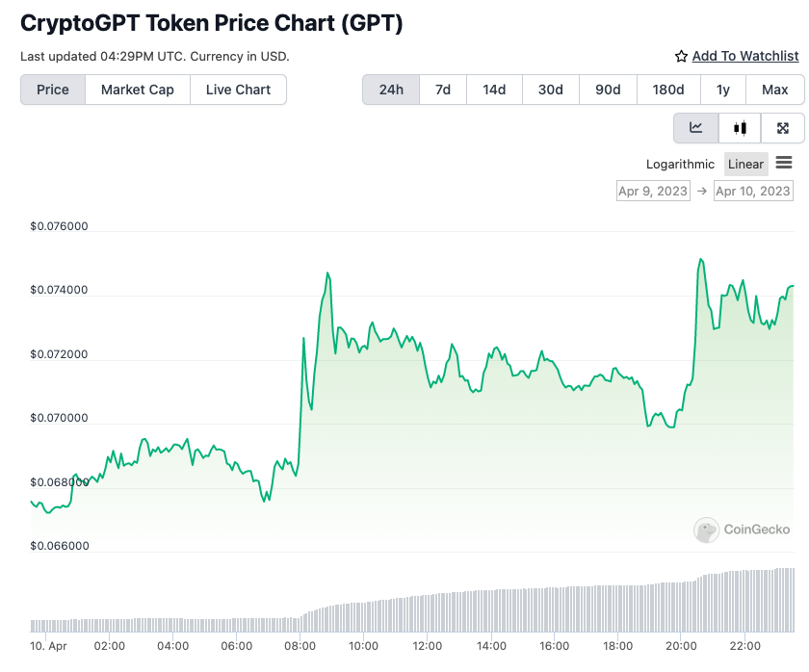Viewport: 809px width, 672px height.
Task: Open the chart options hamburger menu
Action: [784, 164]
